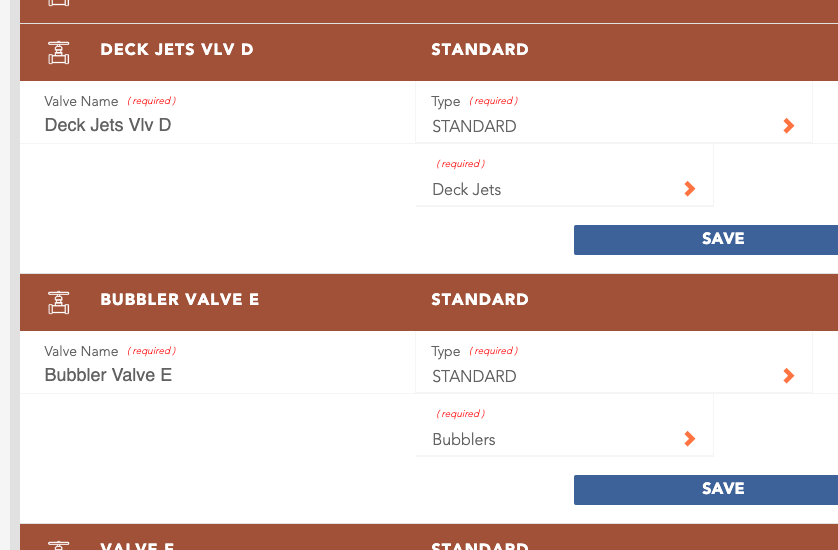Screen dimensions: 838x550
Task: Click valve icon in topmost partial header
Action: point(59,3)
